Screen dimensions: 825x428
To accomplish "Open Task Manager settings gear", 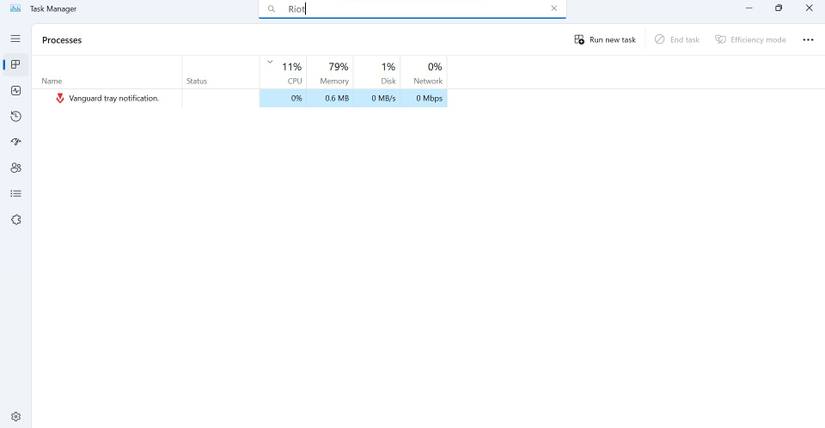I will pyautogui.click(x=15, y=417).
